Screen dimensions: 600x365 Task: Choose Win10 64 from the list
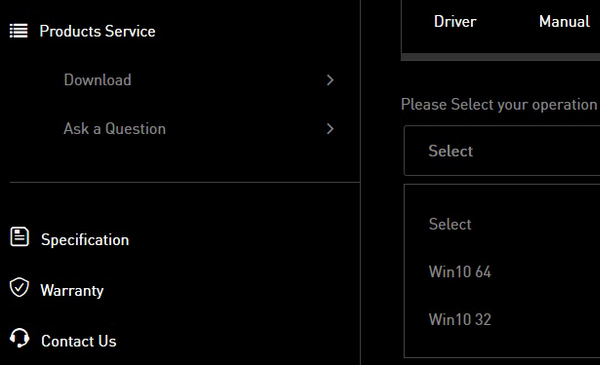pos(460,272)
